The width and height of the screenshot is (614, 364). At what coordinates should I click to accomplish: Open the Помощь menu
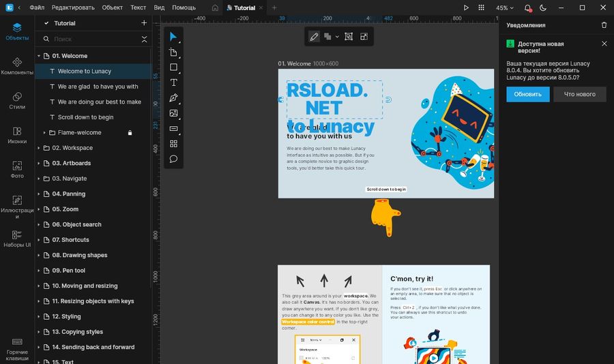184,7
